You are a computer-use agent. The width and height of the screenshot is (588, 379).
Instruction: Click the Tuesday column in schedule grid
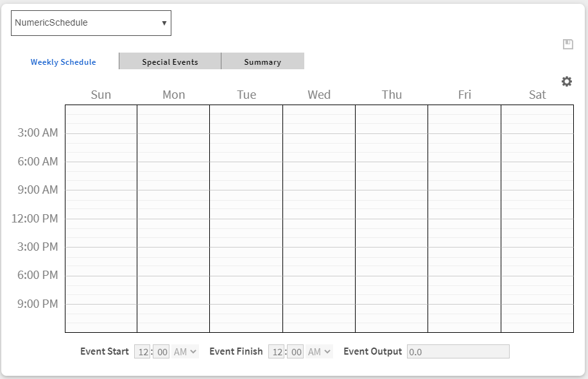coord(246,218)
